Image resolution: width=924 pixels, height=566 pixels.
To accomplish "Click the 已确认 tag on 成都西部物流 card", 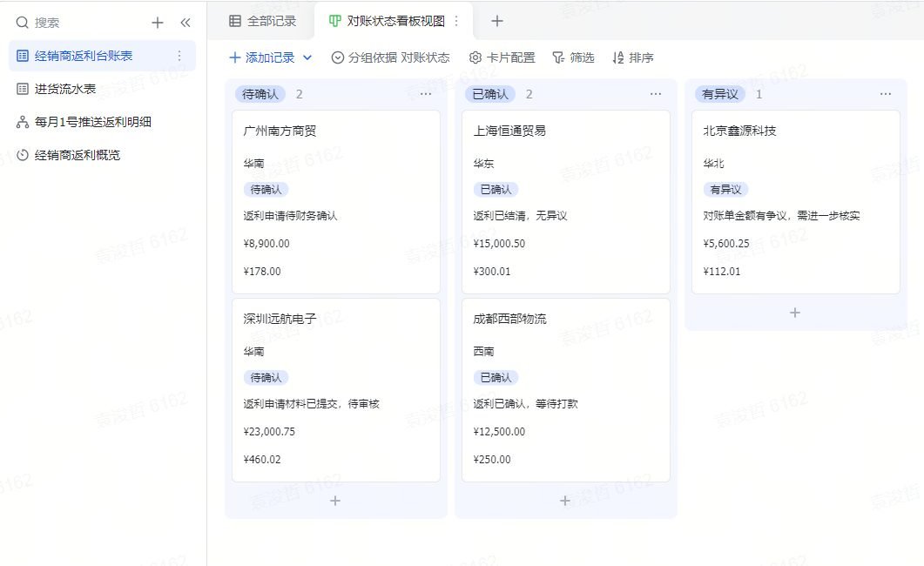I will coord(496,378).
